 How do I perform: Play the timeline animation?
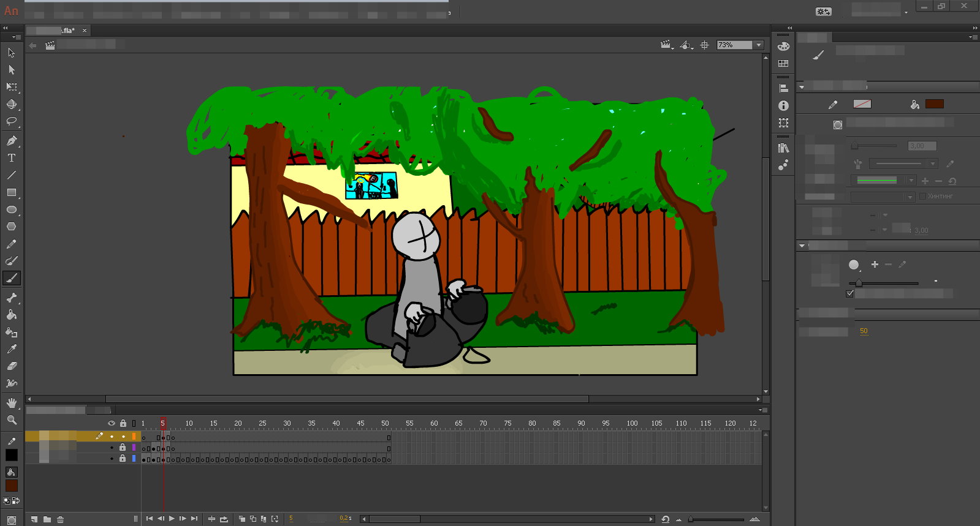pos(172,519)
